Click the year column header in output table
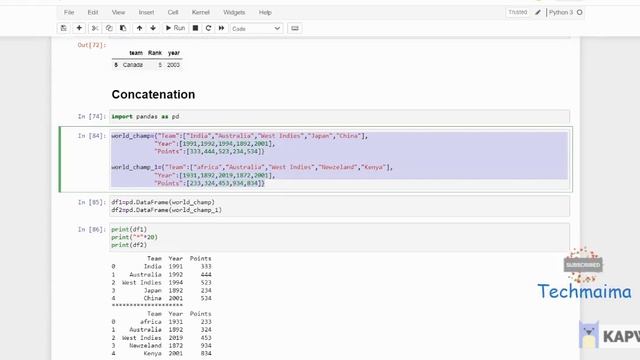Image resolution: width=640 pixels, height=360 pixels. (174, 53)
